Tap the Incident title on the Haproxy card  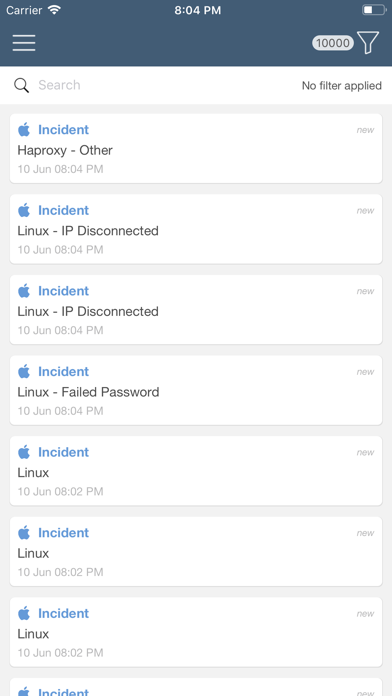(63, 130)
